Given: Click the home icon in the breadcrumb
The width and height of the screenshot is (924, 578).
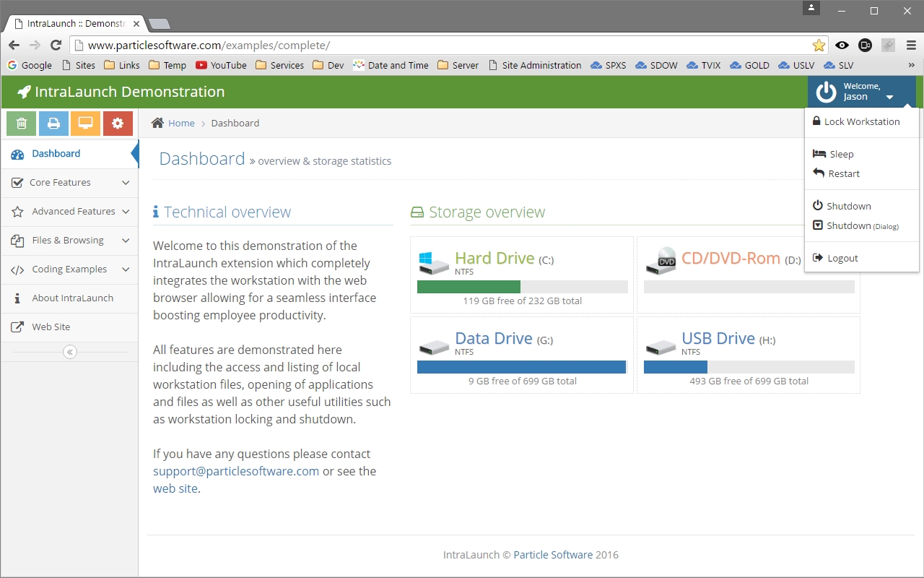Looking at the screenshot, I should 157,123.
